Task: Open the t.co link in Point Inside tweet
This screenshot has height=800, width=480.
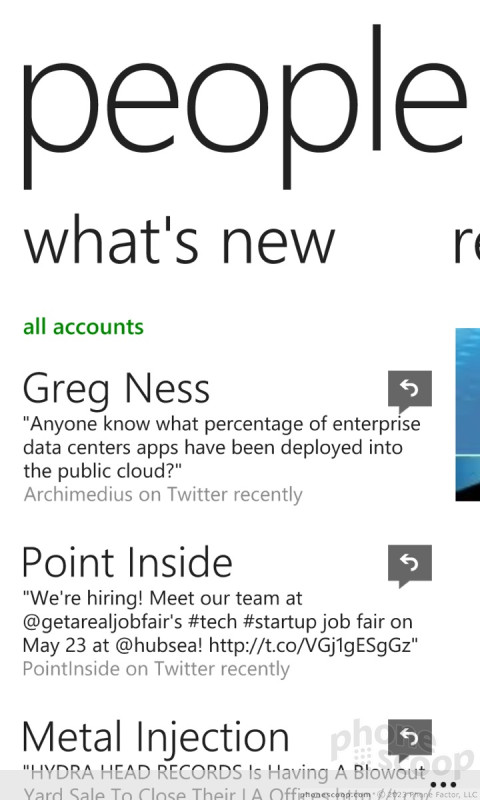Action: point(313,645)
